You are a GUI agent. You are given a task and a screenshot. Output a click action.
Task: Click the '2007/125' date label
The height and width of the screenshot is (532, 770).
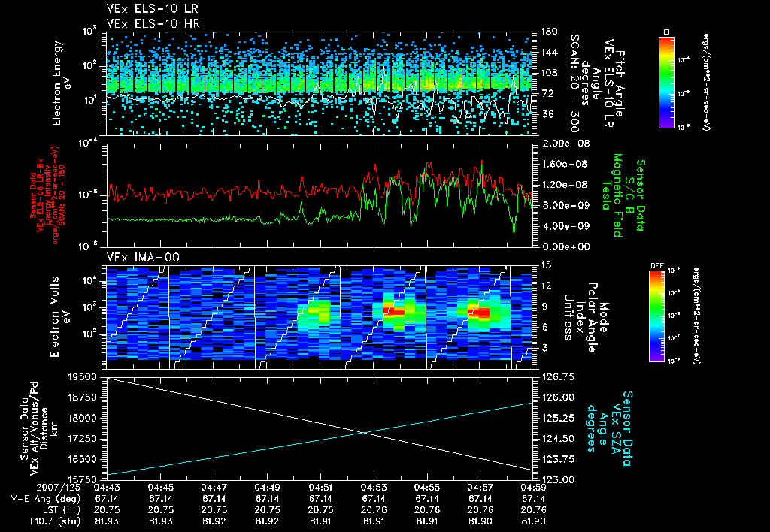click(59, 488)
